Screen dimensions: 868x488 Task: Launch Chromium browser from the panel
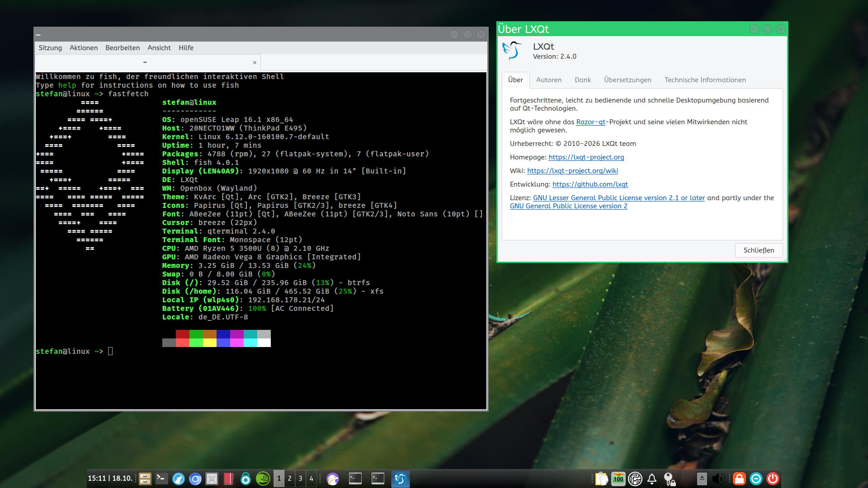(x=195, y=479)
